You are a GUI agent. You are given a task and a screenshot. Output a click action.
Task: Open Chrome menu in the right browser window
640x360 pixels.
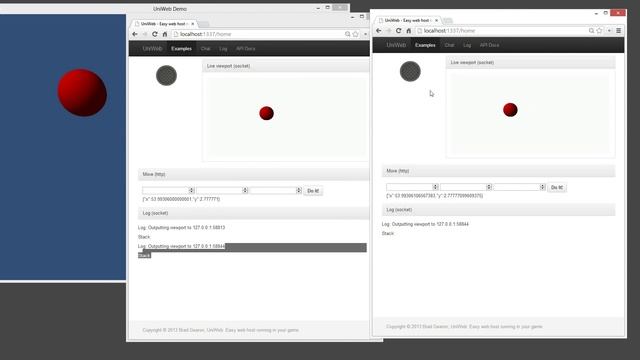click(x=619, y=31)
